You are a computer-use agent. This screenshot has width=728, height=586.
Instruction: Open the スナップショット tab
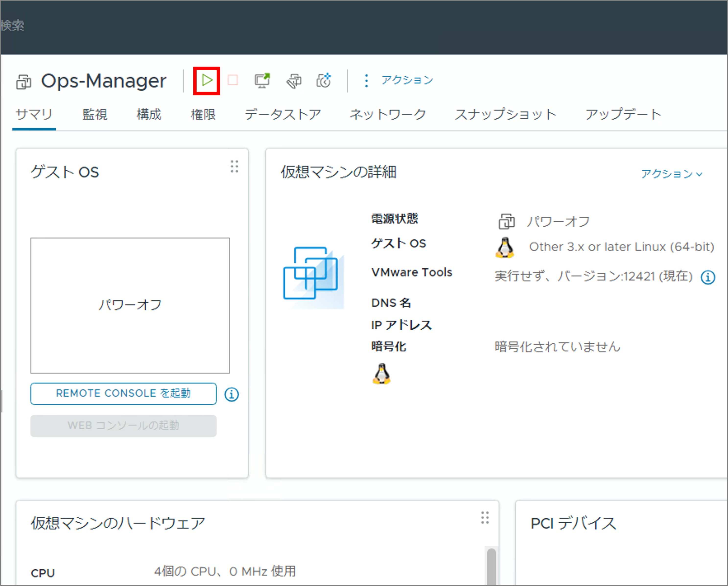pos(505,115)
